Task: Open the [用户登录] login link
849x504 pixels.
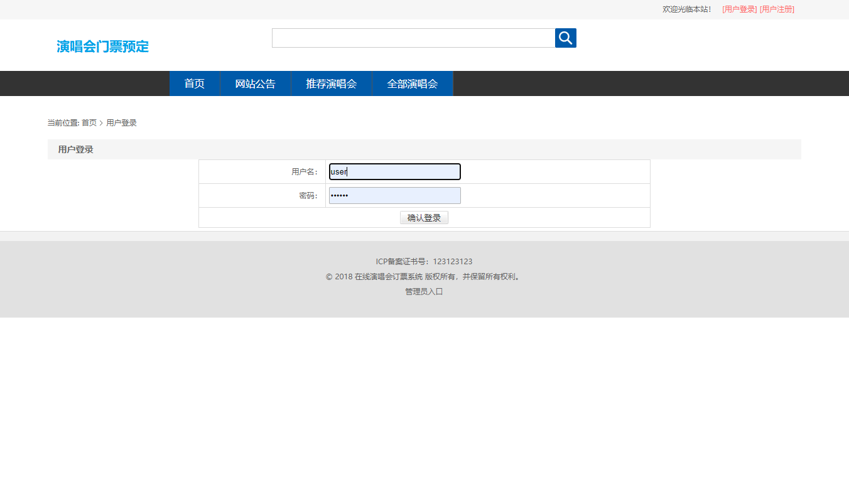Action: point(739,9)
